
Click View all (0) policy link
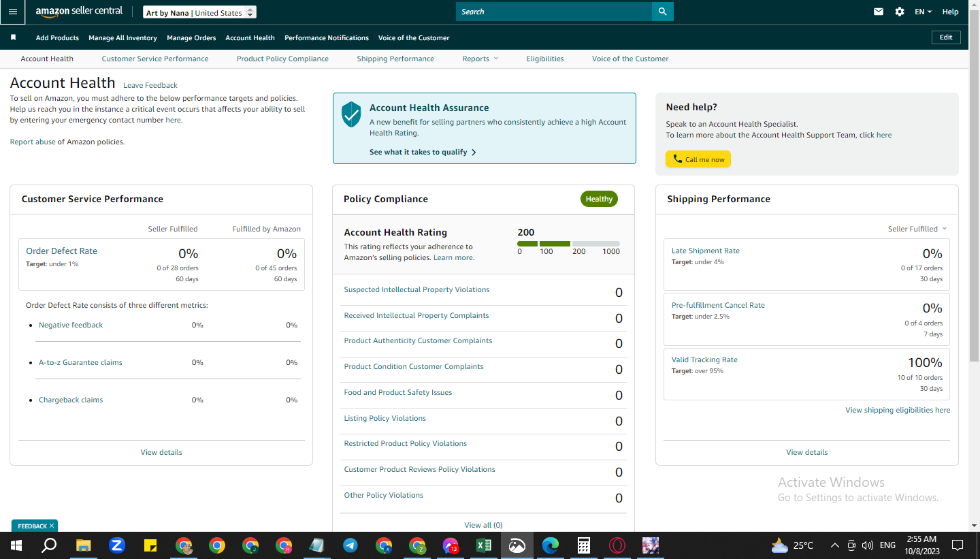(483, 525)
